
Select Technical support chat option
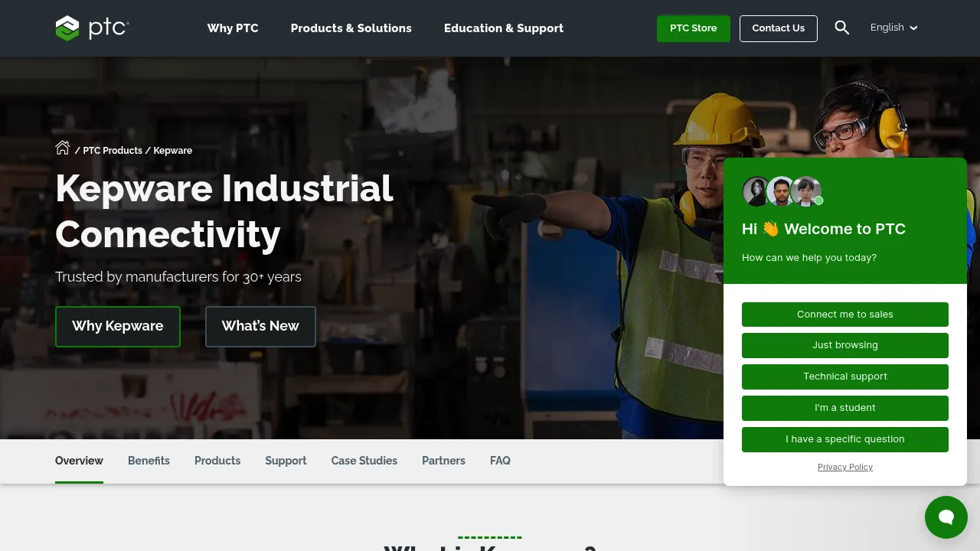click(x=845, y=377)
